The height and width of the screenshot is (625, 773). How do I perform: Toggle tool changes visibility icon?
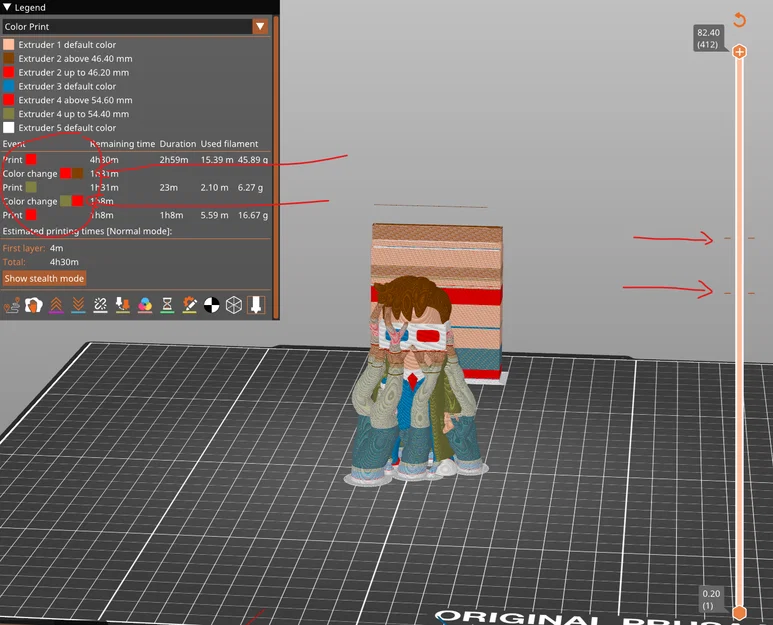123,305
